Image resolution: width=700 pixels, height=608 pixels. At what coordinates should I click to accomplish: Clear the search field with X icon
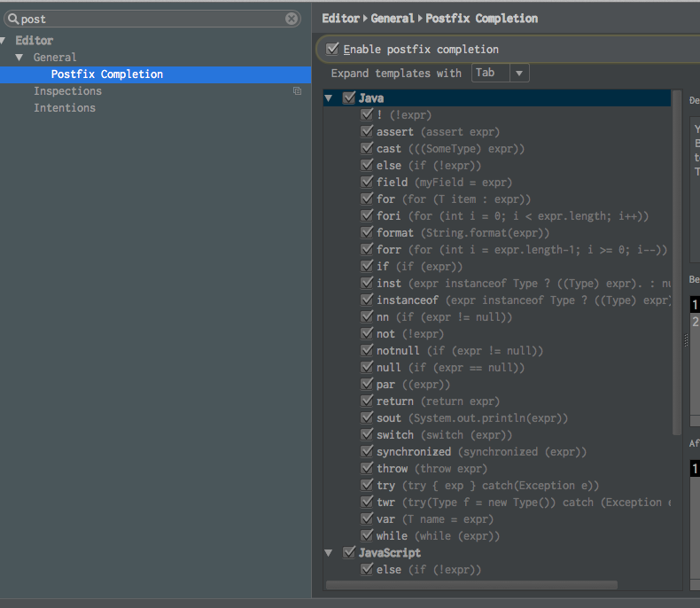(x=292, y=19)
